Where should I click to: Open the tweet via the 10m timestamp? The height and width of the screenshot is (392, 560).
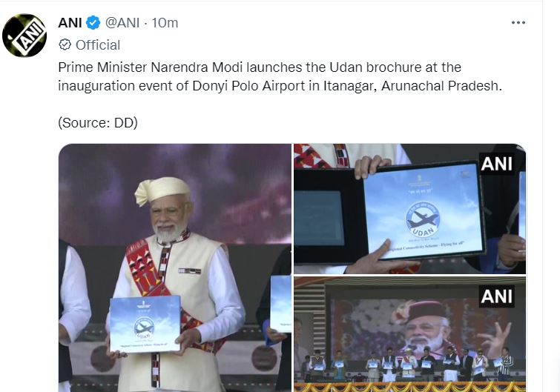click(x=164, y=23)
